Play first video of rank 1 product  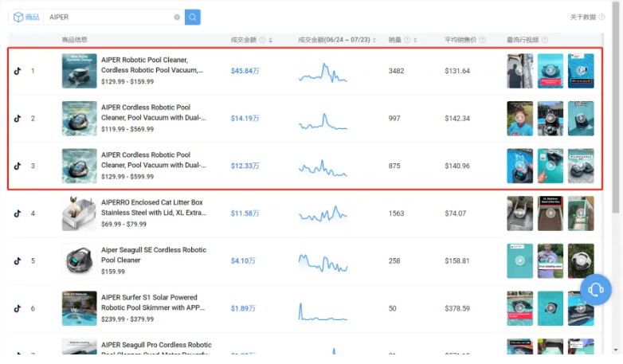(x=519, y=71)
